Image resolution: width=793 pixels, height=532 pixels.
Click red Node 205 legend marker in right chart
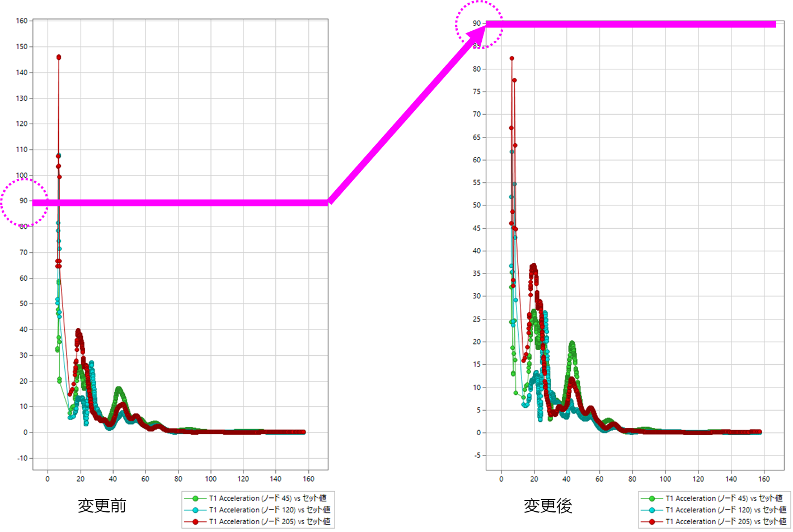tap(651, 521)
